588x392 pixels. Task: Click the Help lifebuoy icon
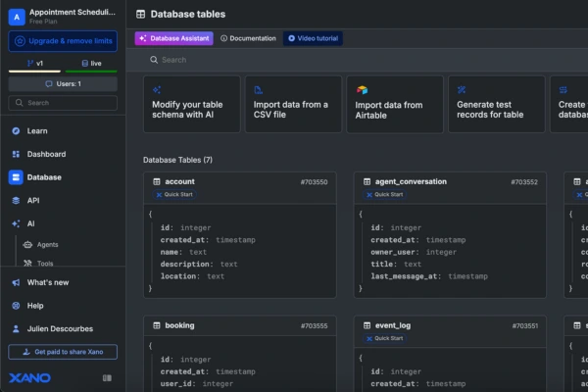point(16,306)
